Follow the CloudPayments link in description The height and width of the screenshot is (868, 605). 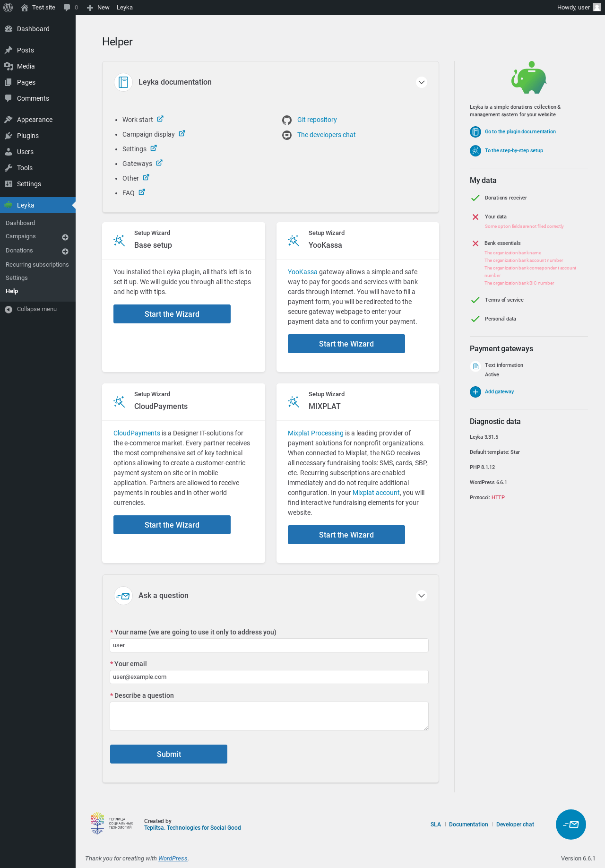(x=137, y=433)
